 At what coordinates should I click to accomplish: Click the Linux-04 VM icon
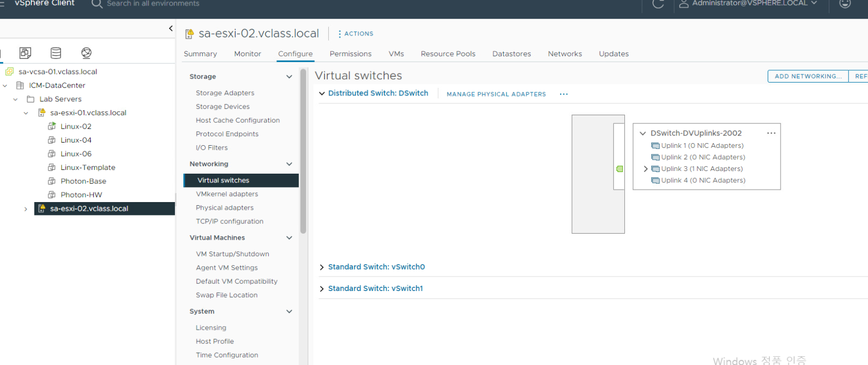click(52, 140)
